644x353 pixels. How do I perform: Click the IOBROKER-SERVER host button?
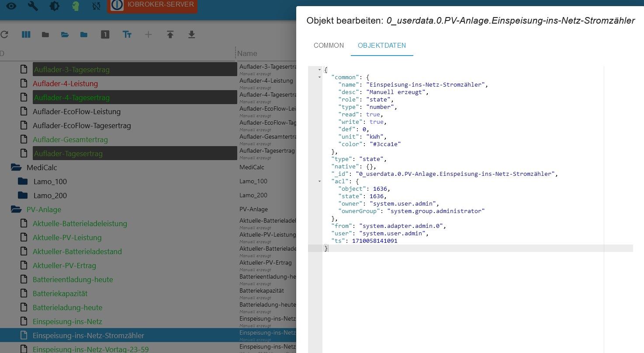tap(152, 5)
